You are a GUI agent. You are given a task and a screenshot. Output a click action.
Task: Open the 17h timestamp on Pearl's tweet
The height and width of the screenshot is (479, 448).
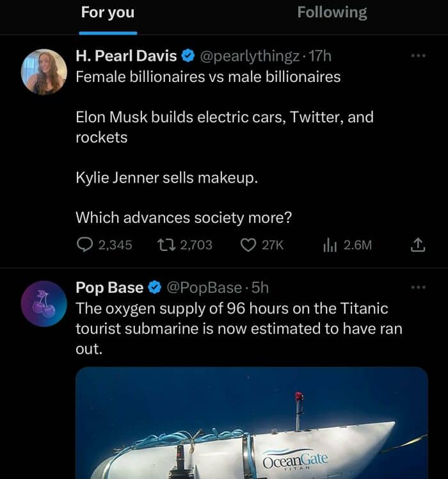pos(321,56)
